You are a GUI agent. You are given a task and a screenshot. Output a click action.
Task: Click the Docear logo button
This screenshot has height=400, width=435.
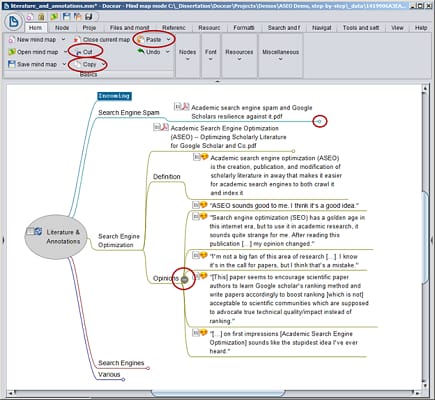(x=13, y=22)
